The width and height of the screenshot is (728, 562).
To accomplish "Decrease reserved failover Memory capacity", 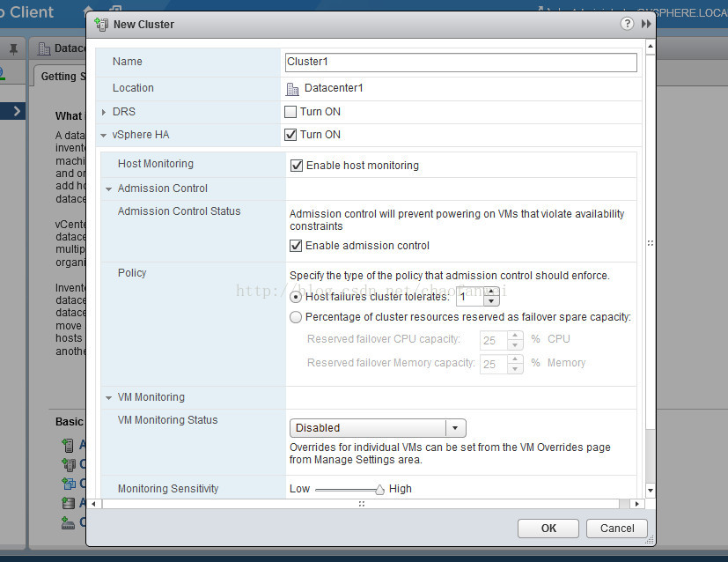I will (x=515, y=369).
